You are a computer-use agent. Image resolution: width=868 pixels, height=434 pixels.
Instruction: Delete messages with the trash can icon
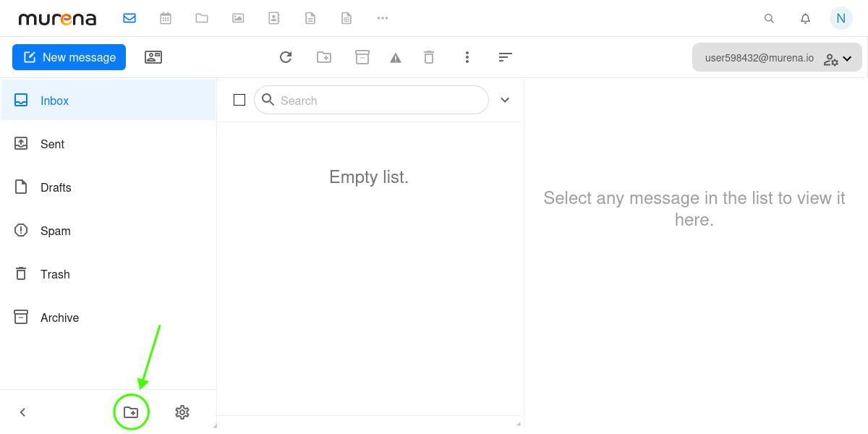(429, 56)
